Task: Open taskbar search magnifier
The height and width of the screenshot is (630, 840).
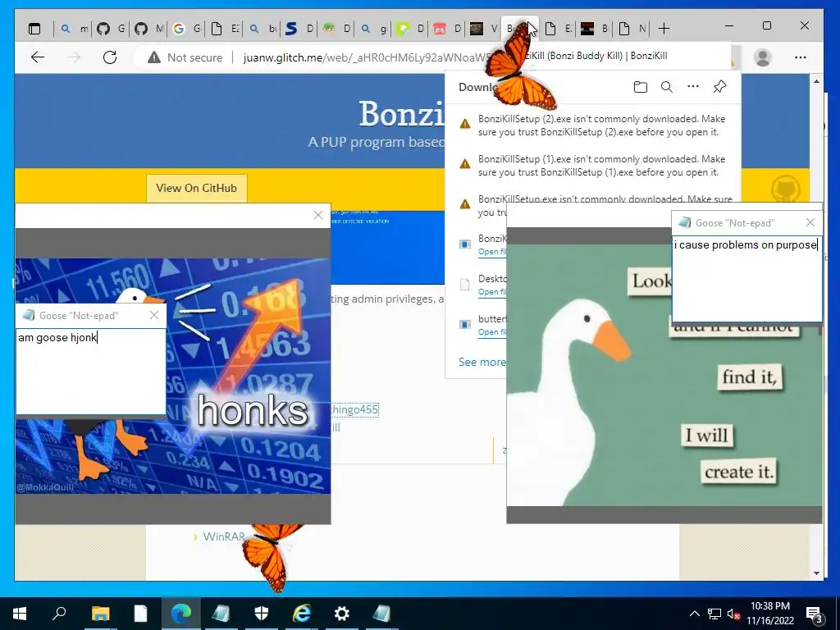Action: (59, 614)
